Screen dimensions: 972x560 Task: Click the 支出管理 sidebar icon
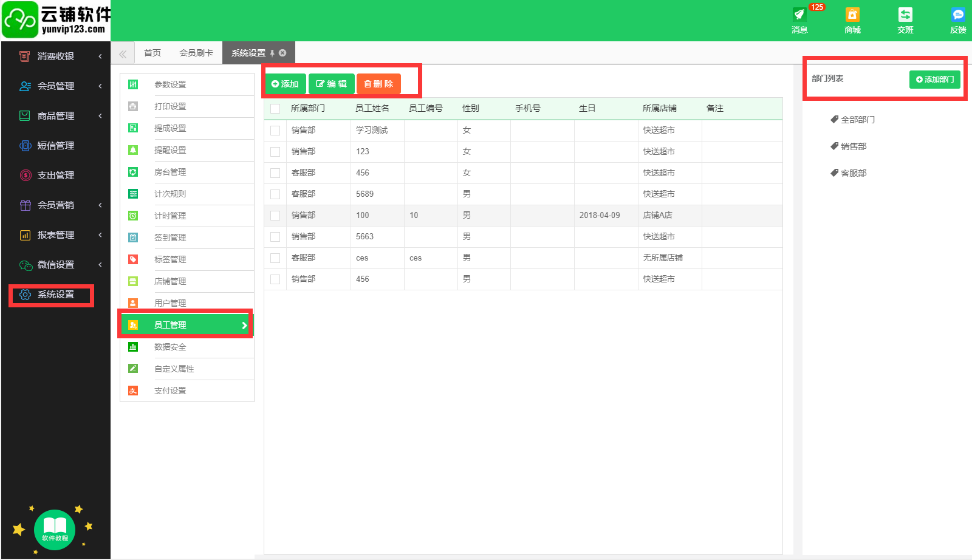(25, 175)
